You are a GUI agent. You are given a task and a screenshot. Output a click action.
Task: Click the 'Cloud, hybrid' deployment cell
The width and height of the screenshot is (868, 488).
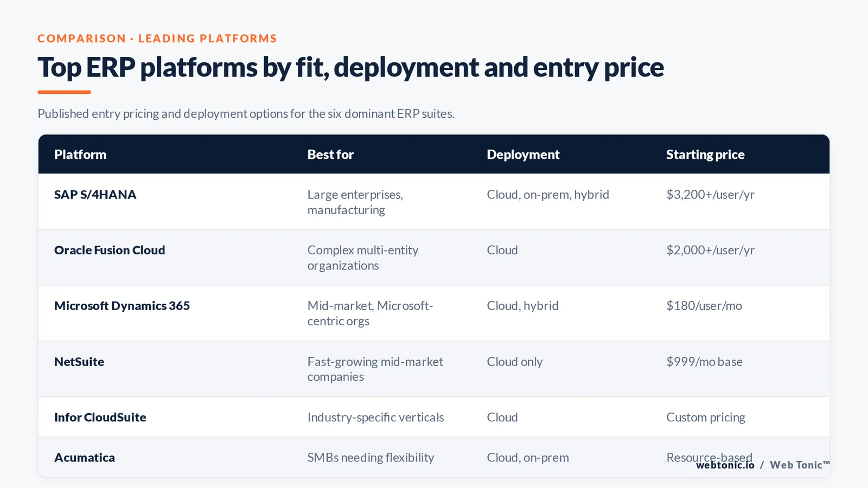522,306
